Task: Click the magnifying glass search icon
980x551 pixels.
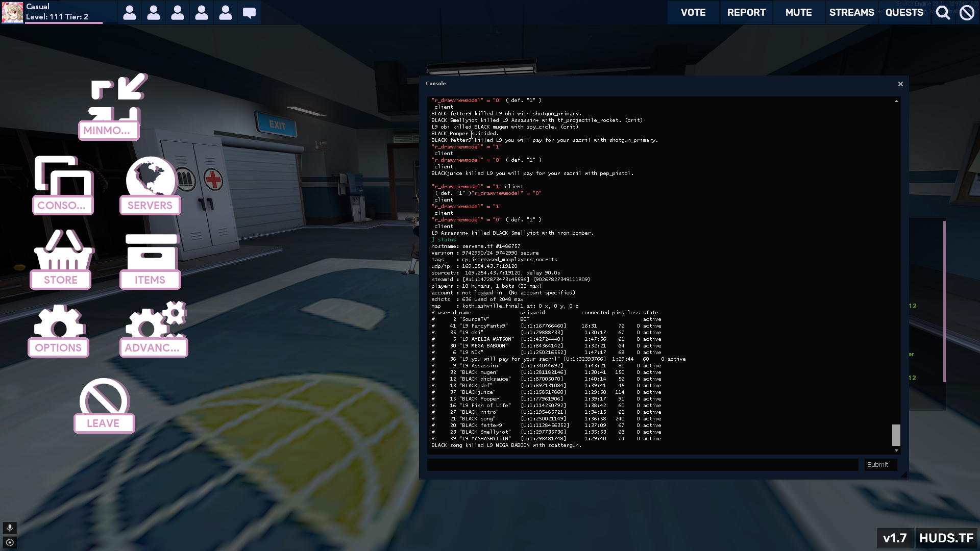Action: [x=943, y=13]
